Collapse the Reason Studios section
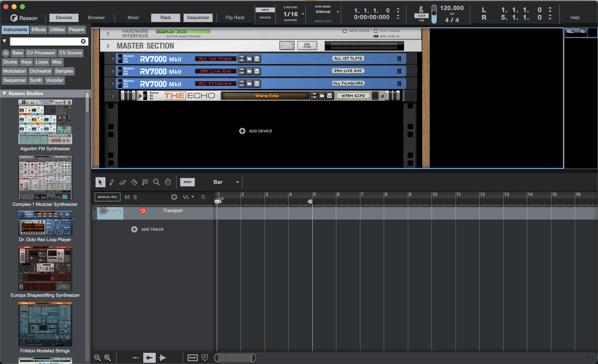Viewport: 598px width, 364px height. (4, 93)
